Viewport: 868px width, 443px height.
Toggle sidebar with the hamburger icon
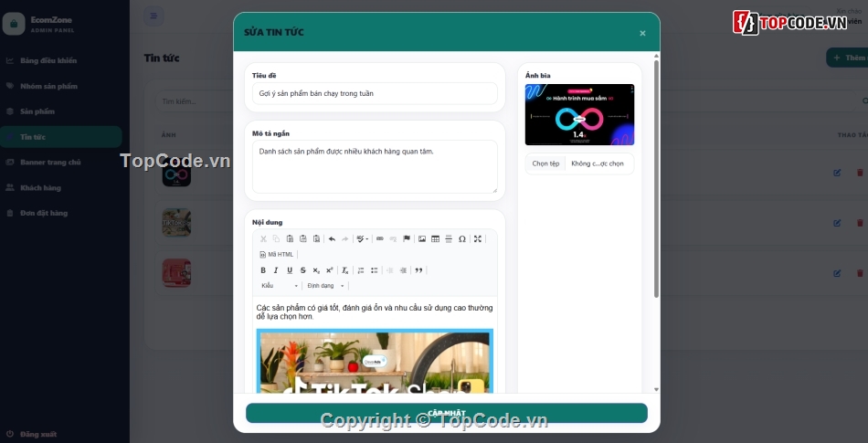[x=153, y=16]
